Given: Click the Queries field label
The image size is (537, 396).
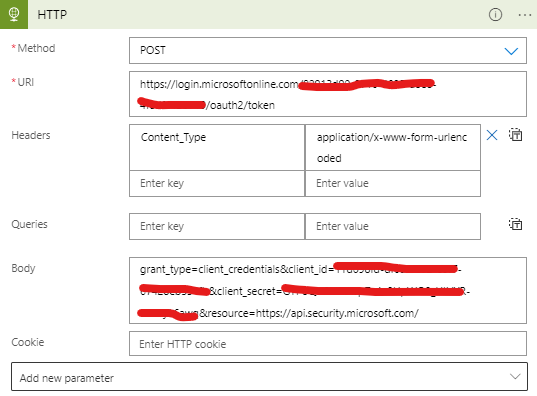Looking at the screenshot, I should [29, 224].
